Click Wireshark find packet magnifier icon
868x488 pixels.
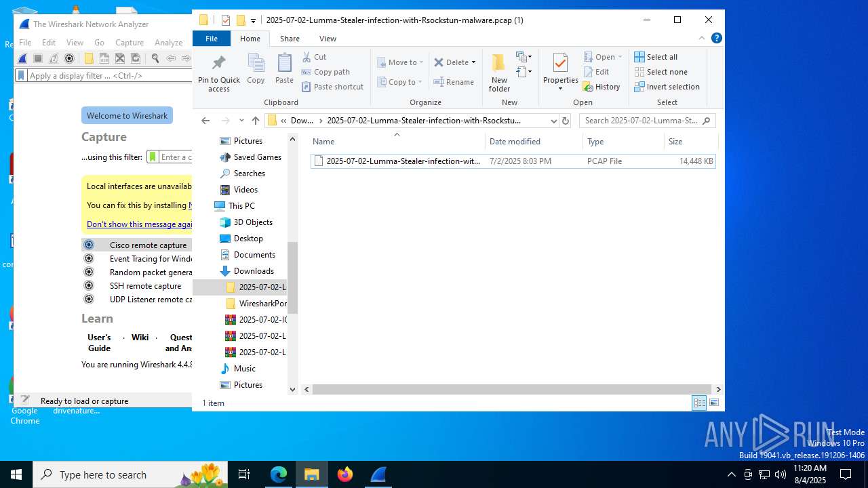click(155, 58)
